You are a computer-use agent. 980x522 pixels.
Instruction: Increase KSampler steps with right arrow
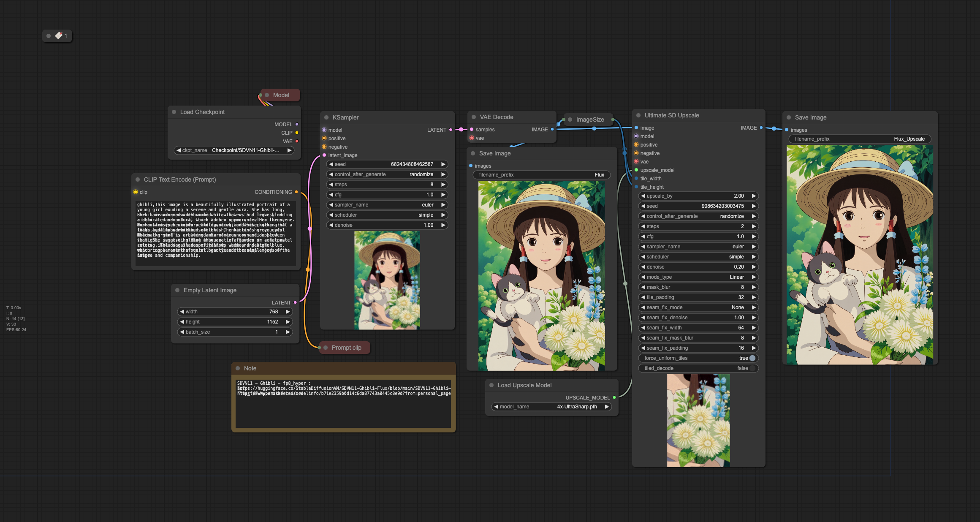pos(443,185)
